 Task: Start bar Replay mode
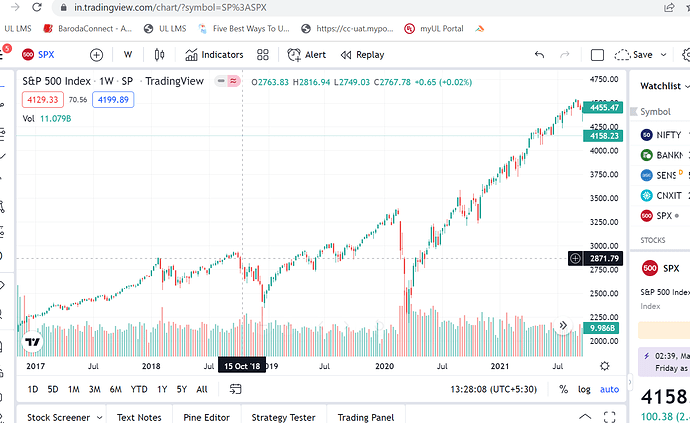[x=362, y=55]
